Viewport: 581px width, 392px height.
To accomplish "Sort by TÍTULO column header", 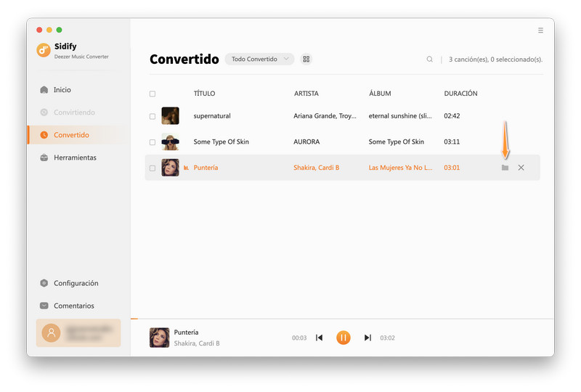I will tap(204, 94).
